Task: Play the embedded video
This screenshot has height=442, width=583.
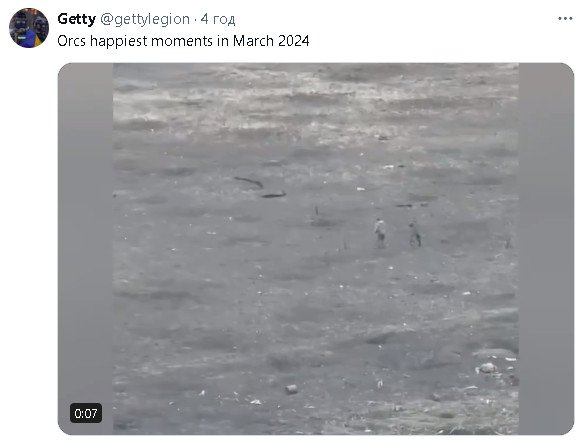Action: 316,249
